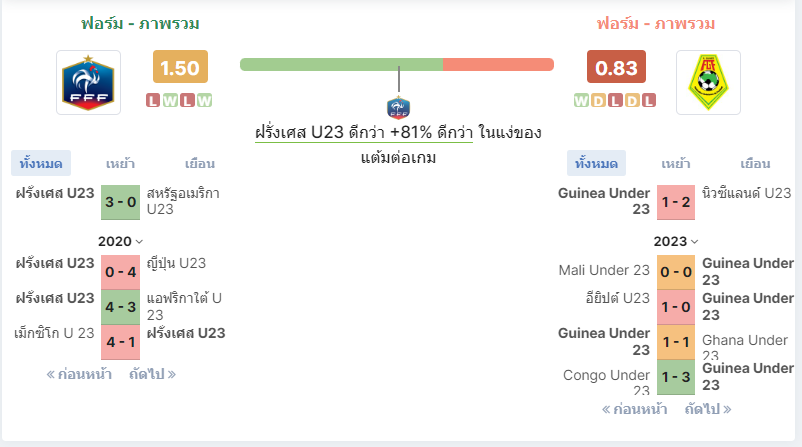Click the last green W form badge for France

coord(205,100)
